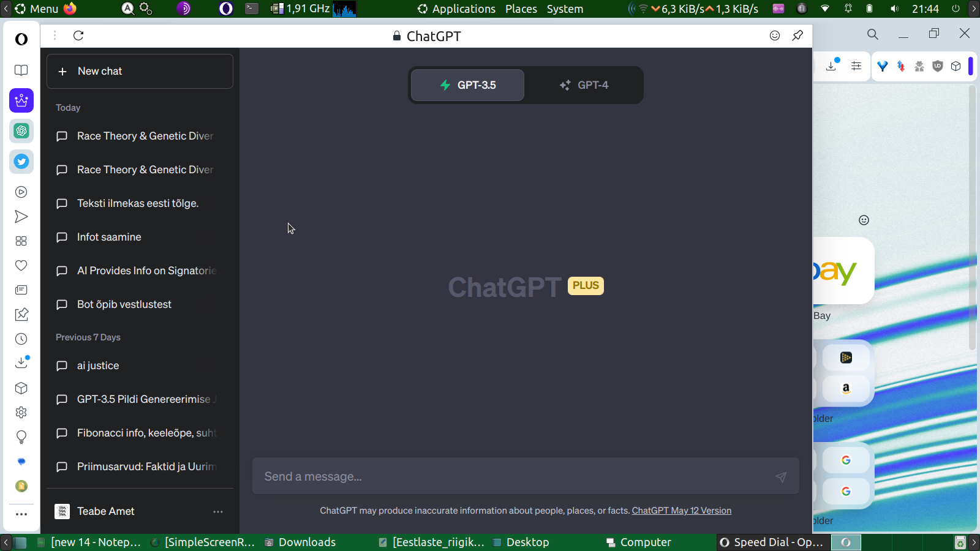The image size is (980, 551).
Task: Switch to the SimpleScreenRecorder taskbar window
Action: click(x=203, y=542)
